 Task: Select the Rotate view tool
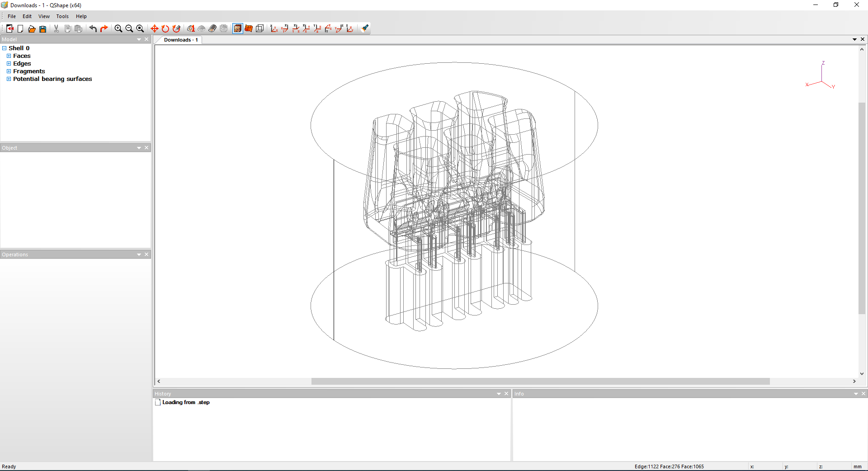(165, 28)
